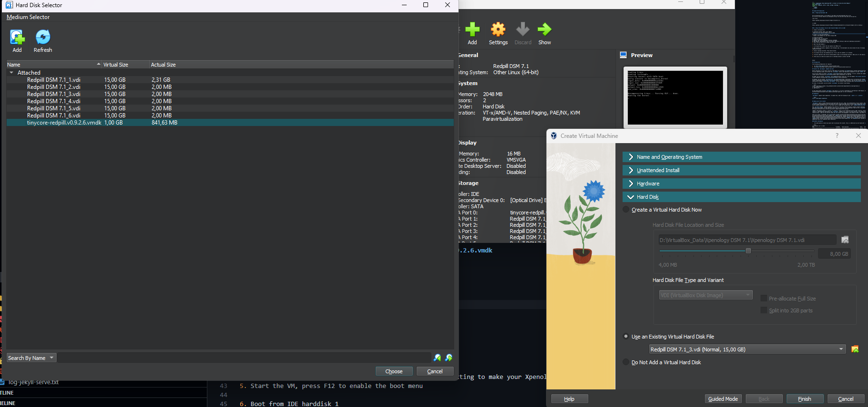Click the Show arrow in VirtualBox Manager toolbar

545,29
